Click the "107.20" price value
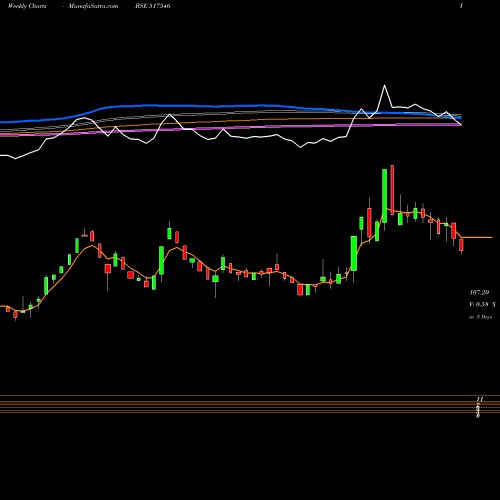 point(479,292)
